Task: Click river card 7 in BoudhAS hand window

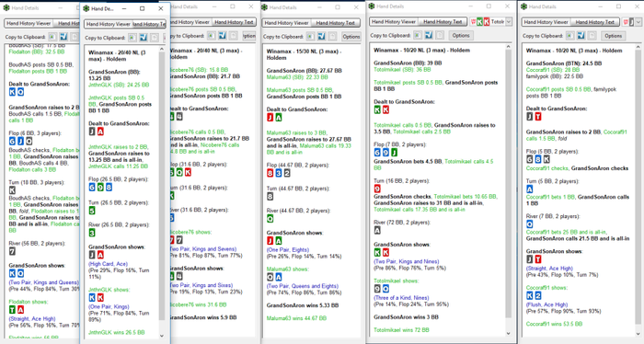Action: point(12,251)
